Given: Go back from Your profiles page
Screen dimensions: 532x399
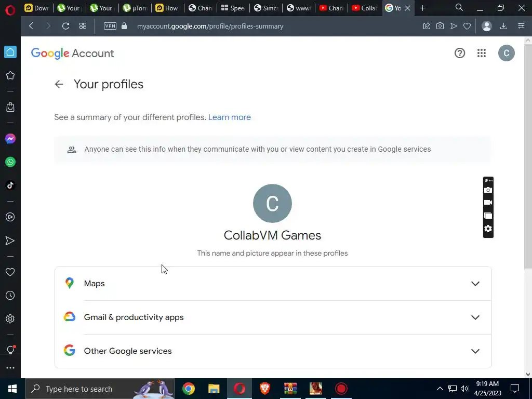Looking at the screenshot, I should click(x=59, y=84).
